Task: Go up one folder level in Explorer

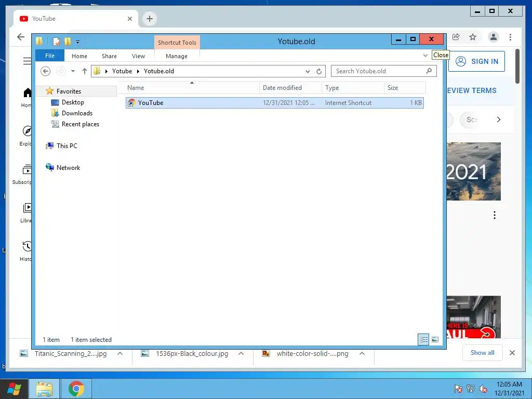Action: pyautogui.click(x=85, y=71)
